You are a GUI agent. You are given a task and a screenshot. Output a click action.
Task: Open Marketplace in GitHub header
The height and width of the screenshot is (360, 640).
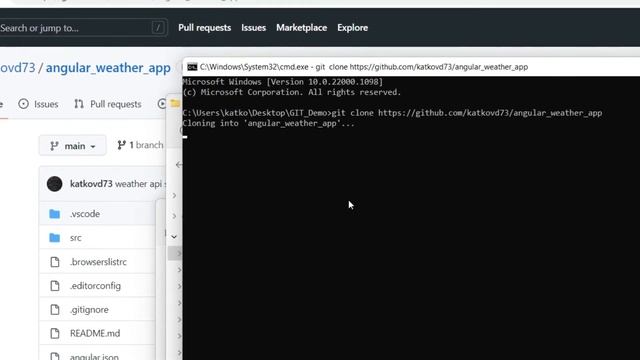tap(302, 28)
